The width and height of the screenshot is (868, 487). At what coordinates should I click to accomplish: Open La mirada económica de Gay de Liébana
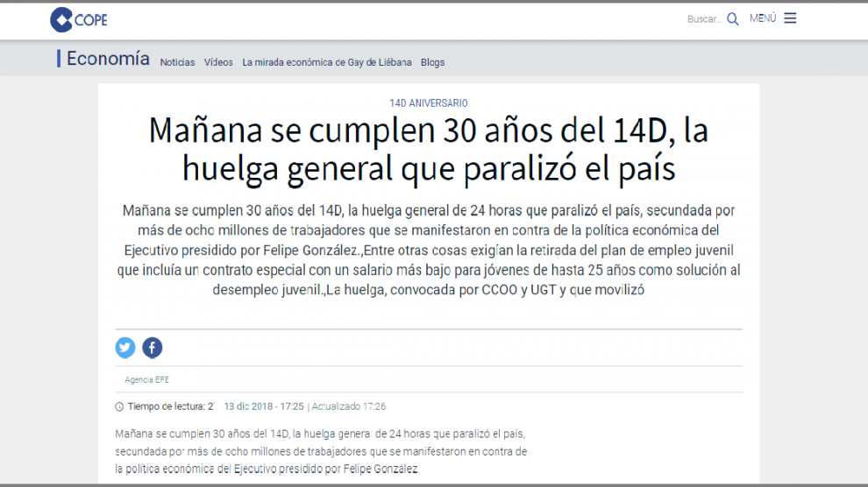[326, 62]
